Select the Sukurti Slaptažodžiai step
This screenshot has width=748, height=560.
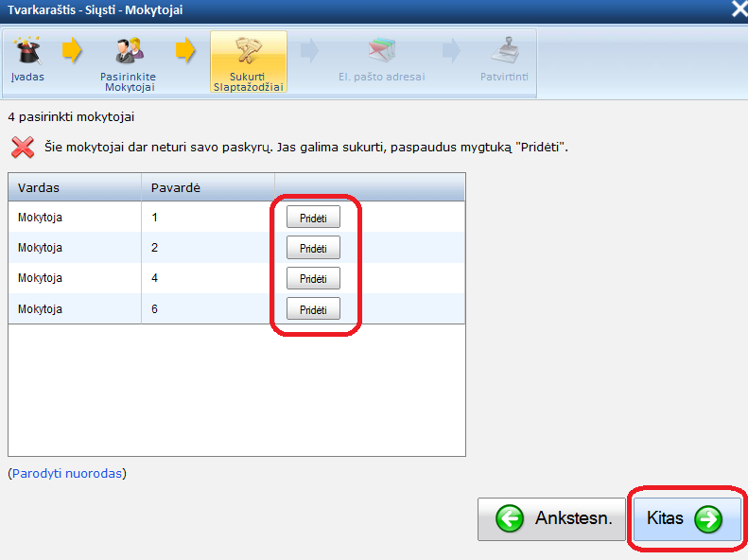pyautogui.click(x=249, y=61)
